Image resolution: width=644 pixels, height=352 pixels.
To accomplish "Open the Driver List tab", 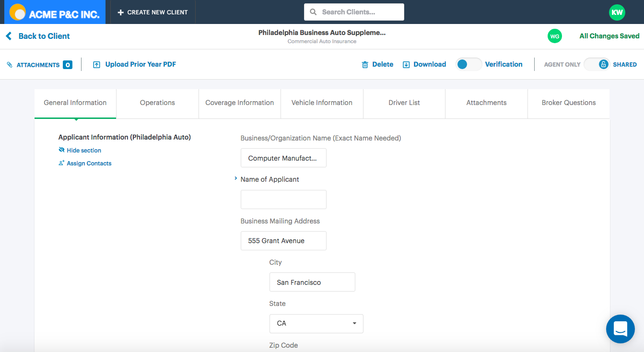I will pyautogui.click(x=404, y=103).
